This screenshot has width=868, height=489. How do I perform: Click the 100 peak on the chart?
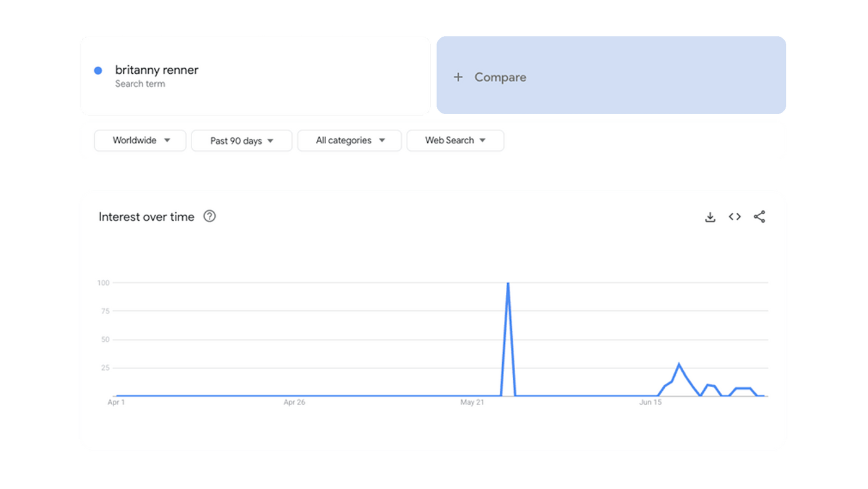point(508,284)
